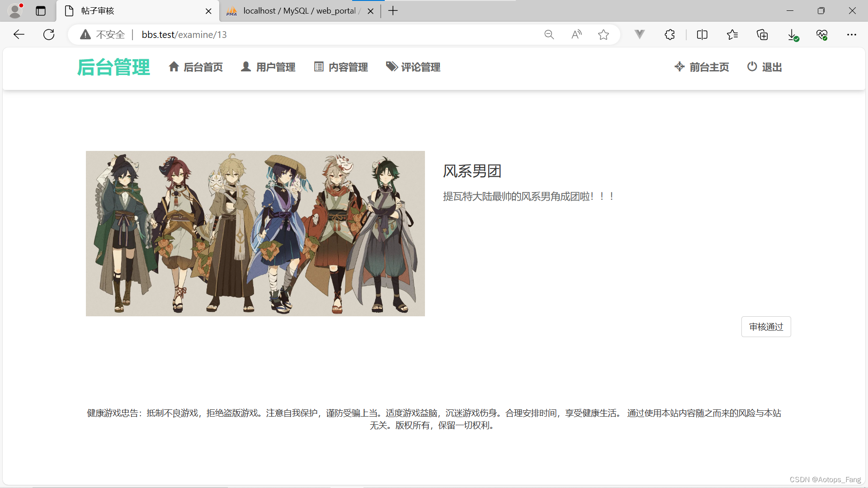Open the tab actions menu icon

41,11
